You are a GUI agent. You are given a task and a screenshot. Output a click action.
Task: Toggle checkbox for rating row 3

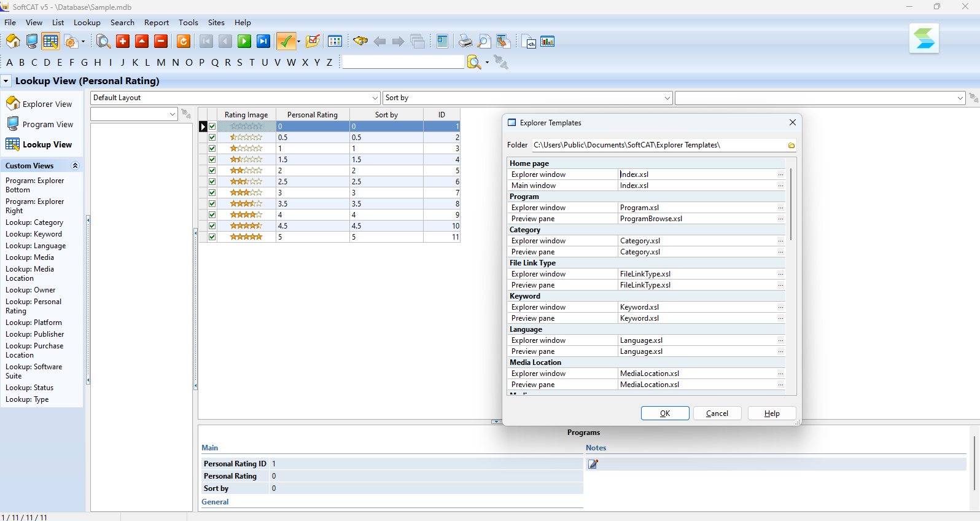click(x=212, y=193)
